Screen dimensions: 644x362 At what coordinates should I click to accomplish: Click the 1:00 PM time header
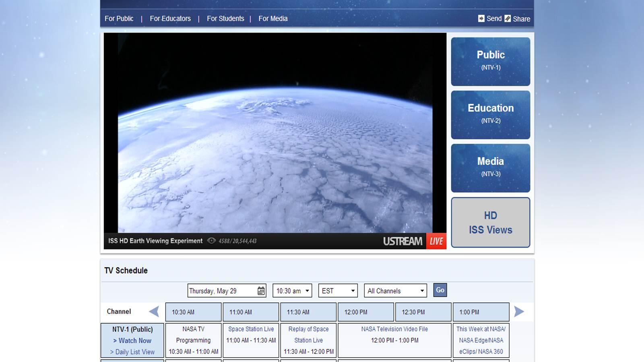tap(481, 312)
